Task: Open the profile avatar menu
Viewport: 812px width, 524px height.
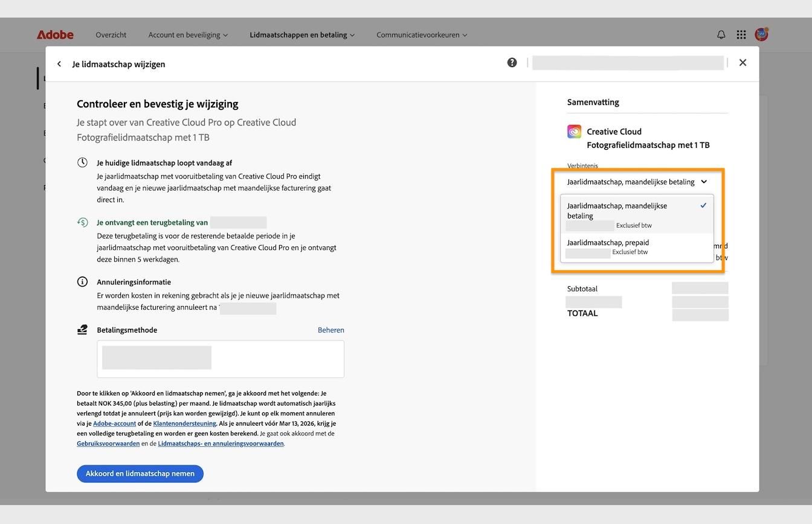Action: (x=761, y=34)
